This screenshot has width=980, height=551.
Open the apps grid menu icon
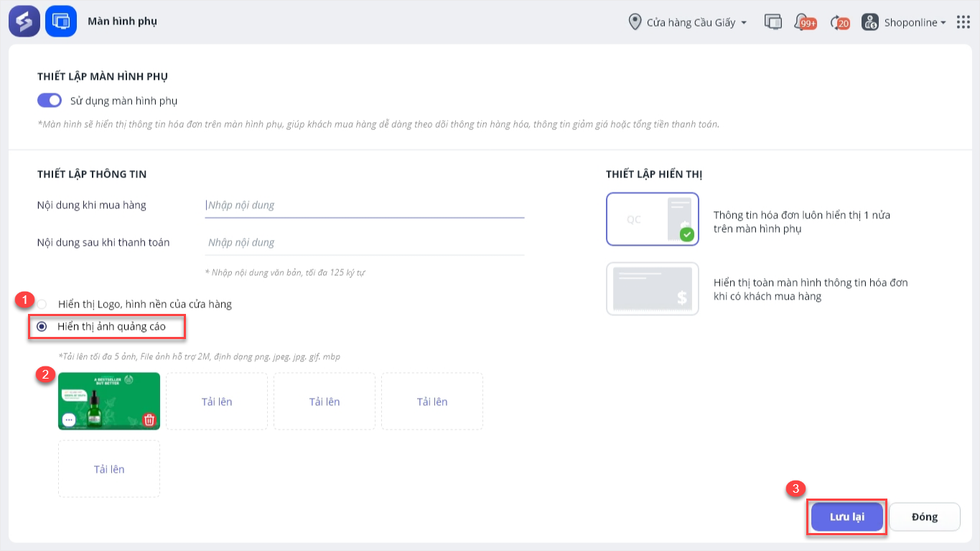[x=963, y=22]
